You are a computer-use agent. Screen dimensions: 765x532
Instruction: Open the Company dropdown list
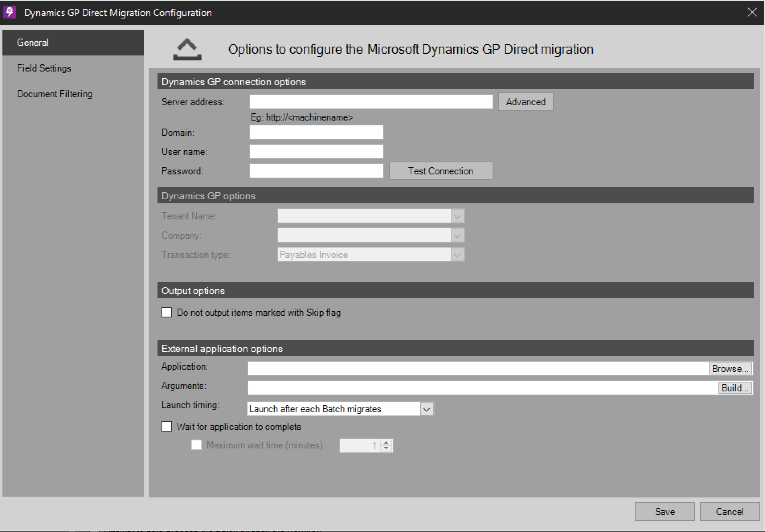pos(457,235)
